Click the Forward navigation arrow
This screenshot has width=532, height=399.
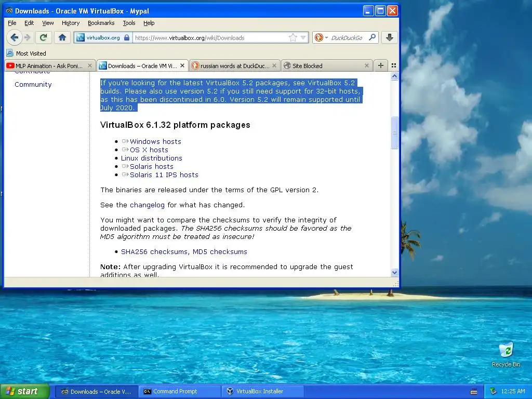click(28, 37)
